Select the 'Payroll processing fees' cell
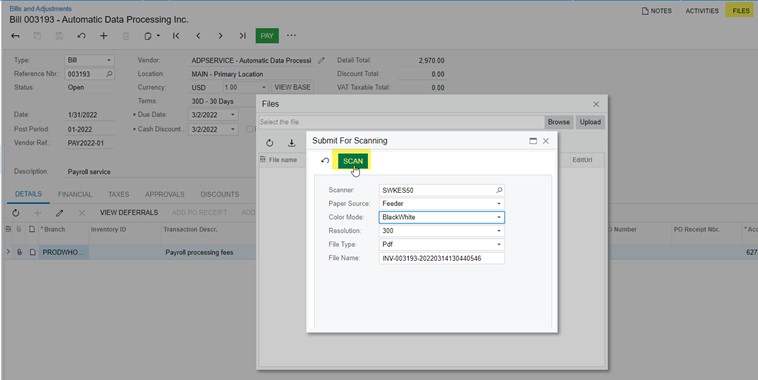 [x=199, y=252]
